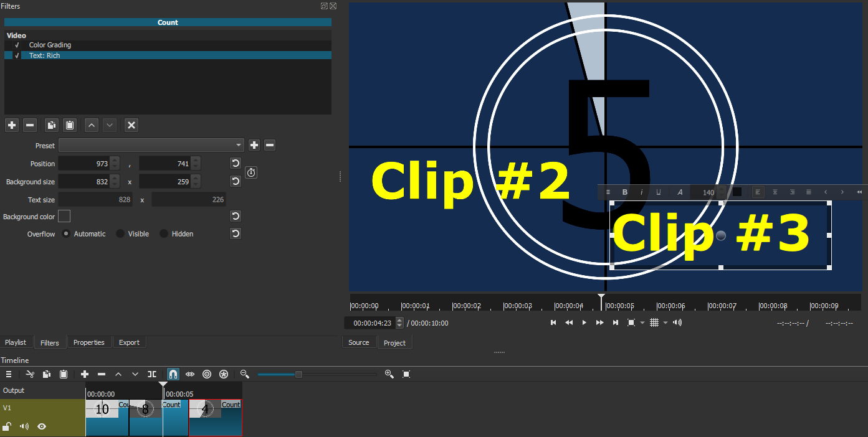Open the Preset dropdown
Image resolution: width=868 pixels, height=437 pixels.
(x=151, y=145)
